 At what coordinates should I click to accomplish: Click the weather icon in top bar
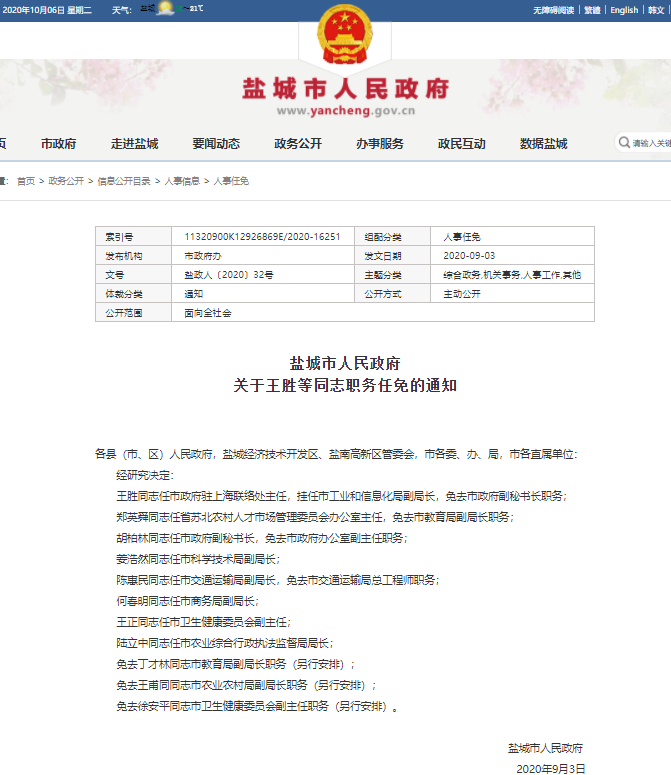tap(166, 8)
